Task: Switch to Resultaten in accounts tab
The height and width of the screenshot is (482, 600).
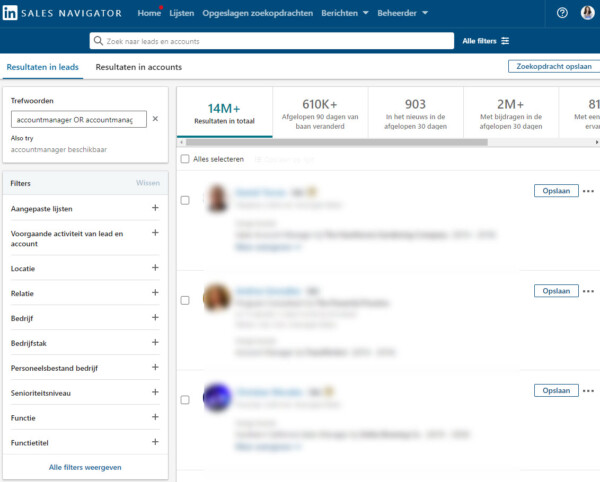Action: 138,67
